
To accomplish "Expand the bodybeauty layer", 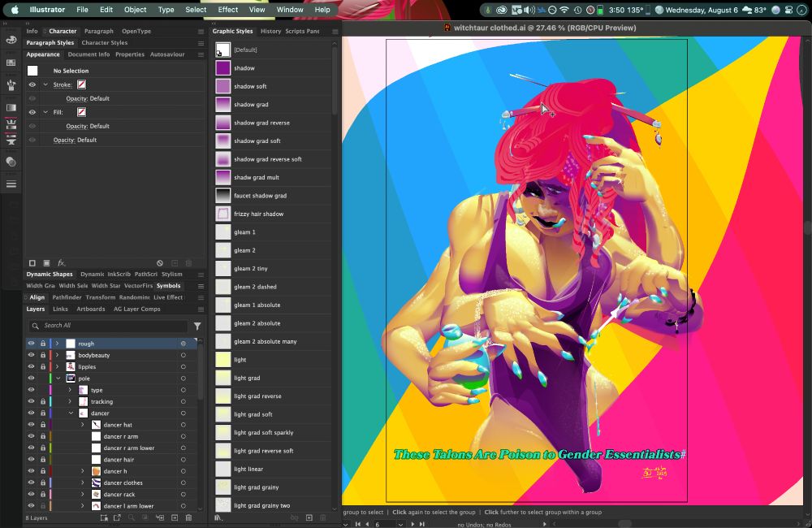I will 58,355.
